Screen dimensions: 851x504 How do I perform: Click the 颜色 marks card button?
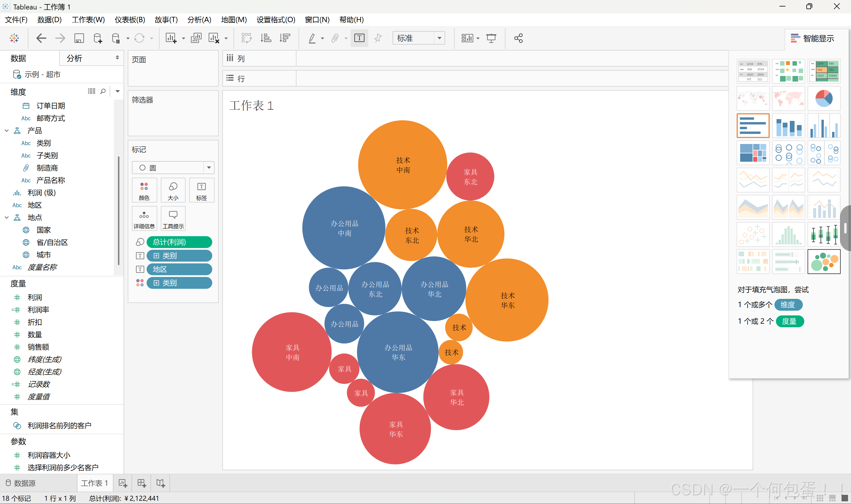point(144,191)
